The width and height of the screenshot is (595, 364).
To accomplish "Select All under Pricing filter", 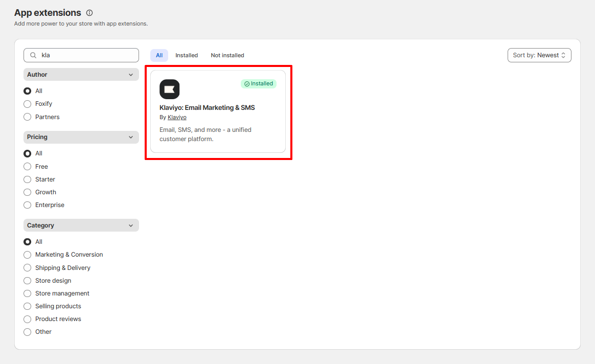I will 27,154.
